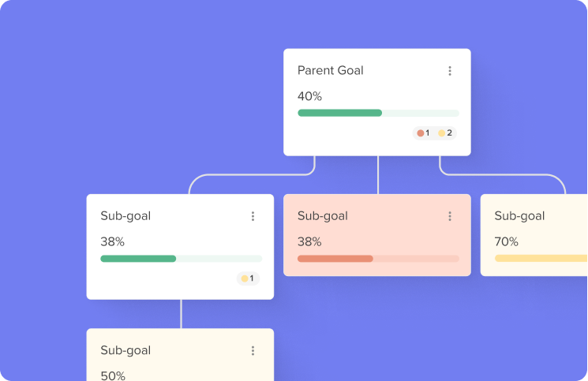This screenshot has width=588, height=381.
Task: Click the yellow status dot showing 2
Action: 442,133
